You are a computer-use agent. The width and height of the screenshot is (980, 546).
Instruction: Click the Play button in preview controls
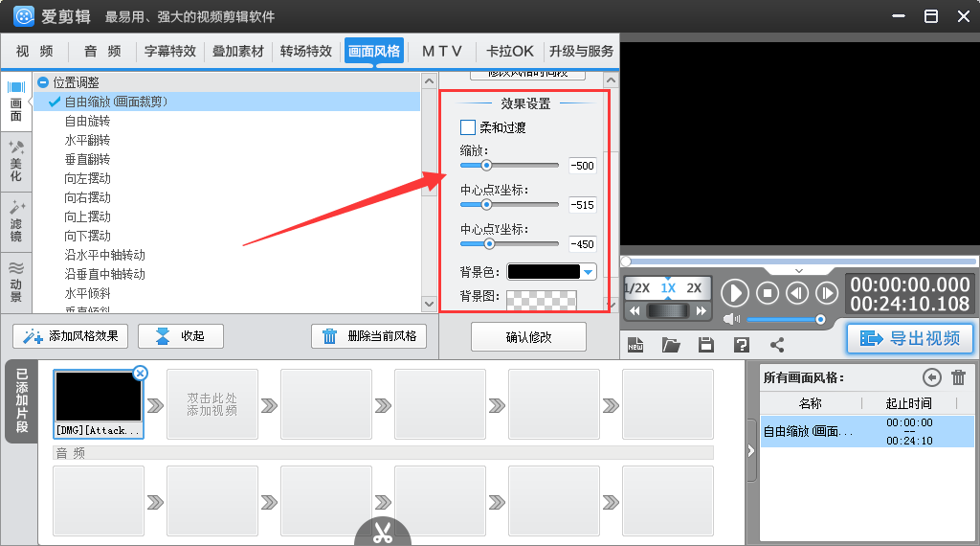tap(735, 292)
